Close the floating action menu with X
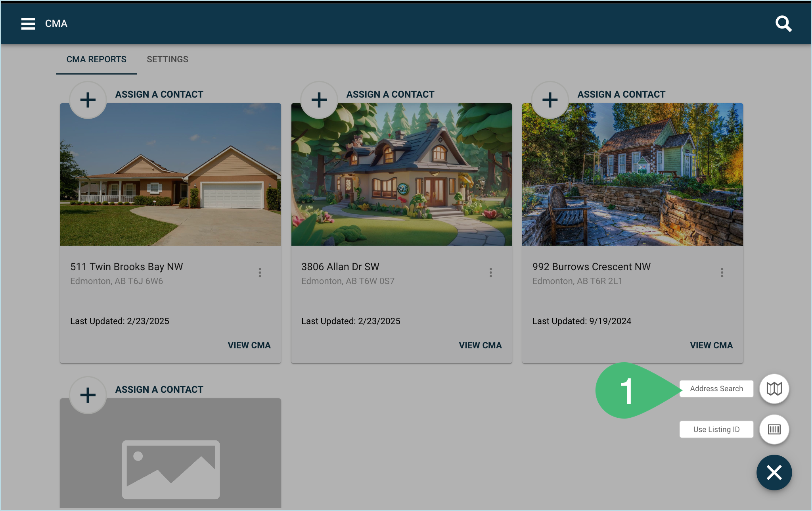 tap(774, 473)
